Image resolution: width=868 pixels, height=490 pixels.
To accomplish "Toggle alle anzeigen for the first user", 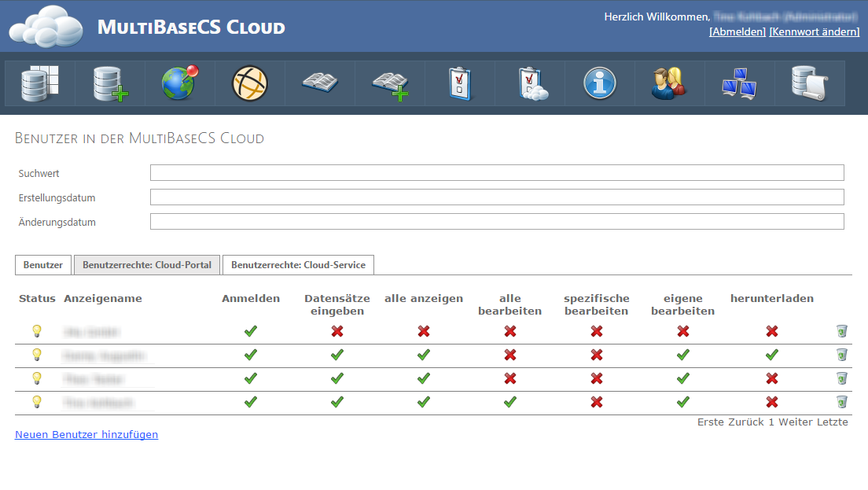I will tap(424, 331).
